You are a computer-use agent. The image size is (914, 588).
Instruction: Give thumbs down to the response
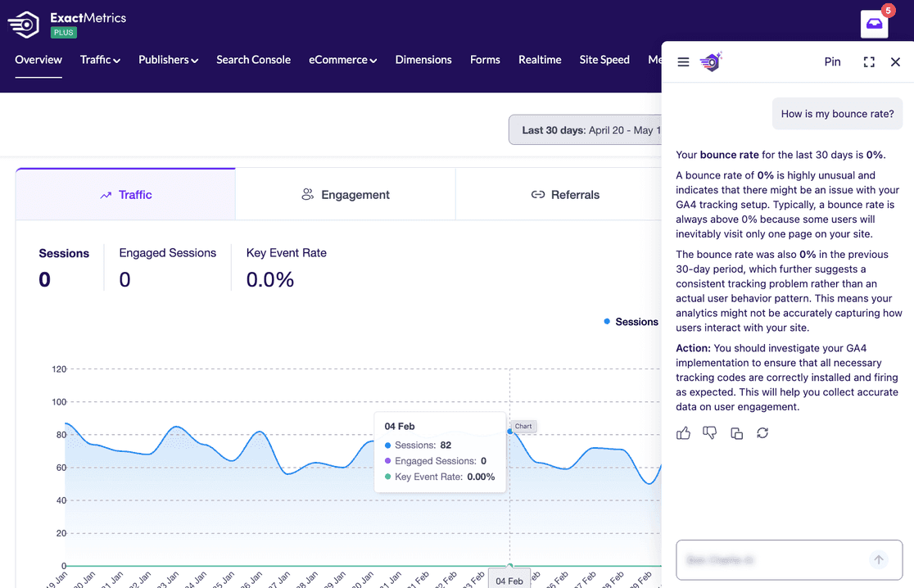tap(709, 433)
